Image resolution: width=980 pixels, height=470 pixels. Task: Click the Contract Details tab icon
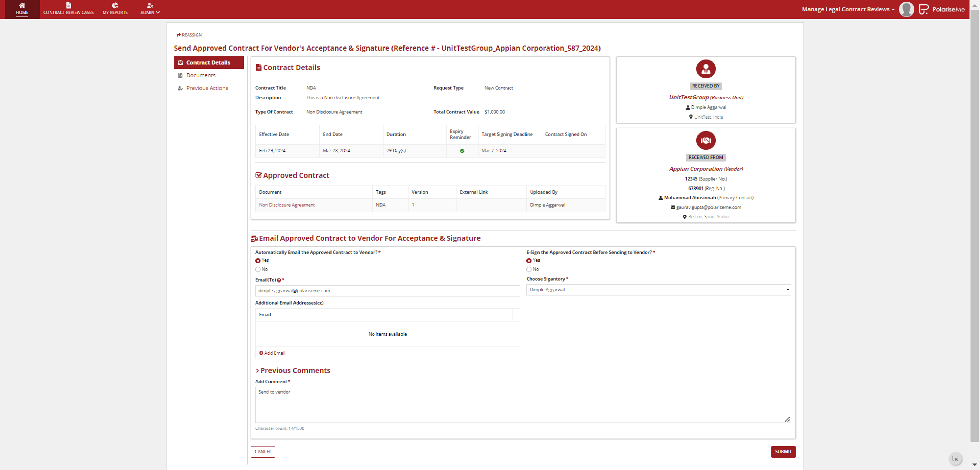pyautogui.click(x=180, y=63)
